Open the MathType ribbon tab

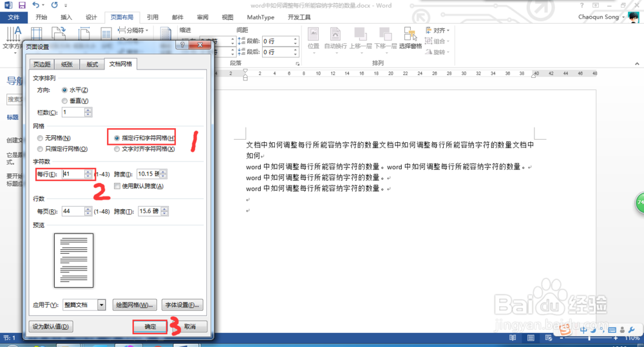(x=260, y=17)
